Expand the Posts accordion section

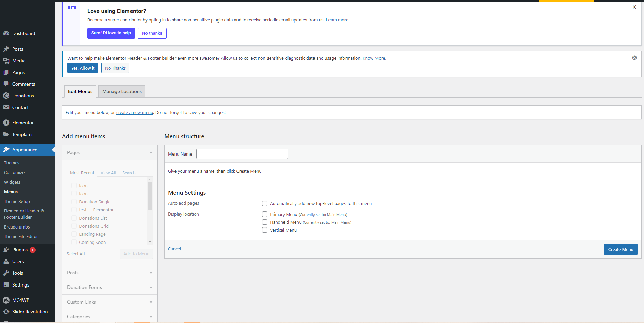[x=151, y=273]
